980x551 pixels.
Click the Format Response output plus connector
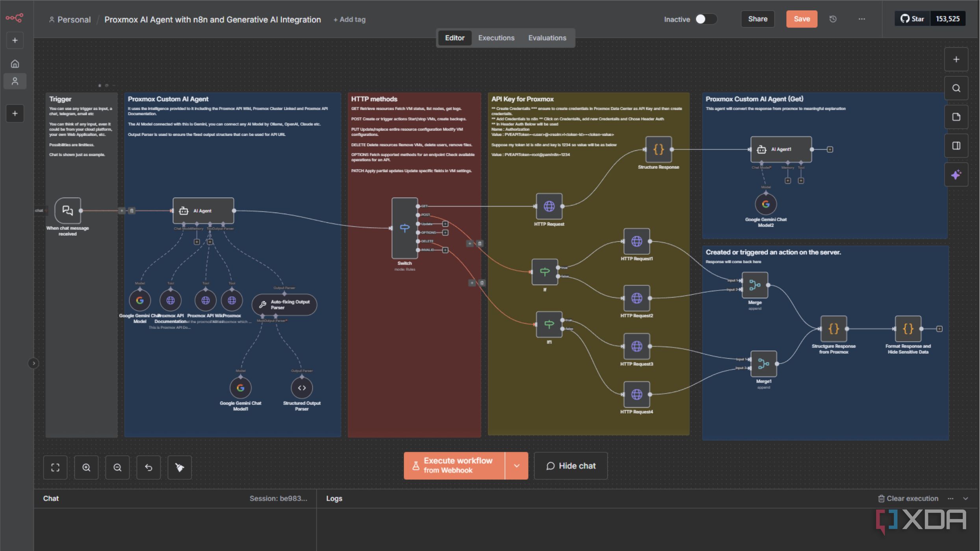pyautogui.click(x=939, y=329)
